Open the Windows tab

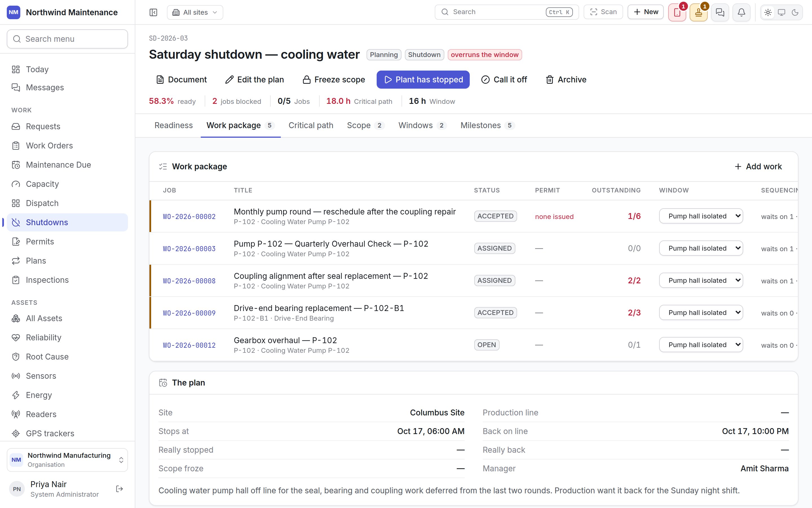pos(422,125)
